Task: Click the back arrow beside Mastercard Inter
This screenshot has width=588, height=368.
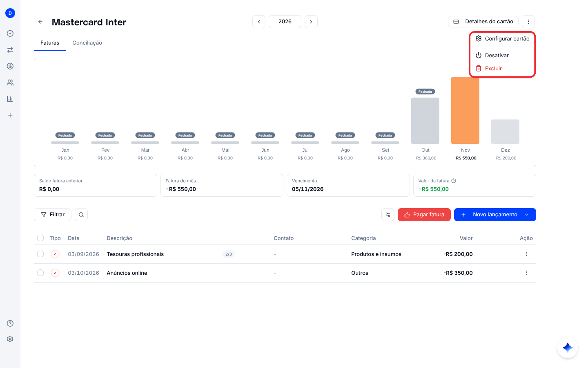Action: [x=40, y=22]
